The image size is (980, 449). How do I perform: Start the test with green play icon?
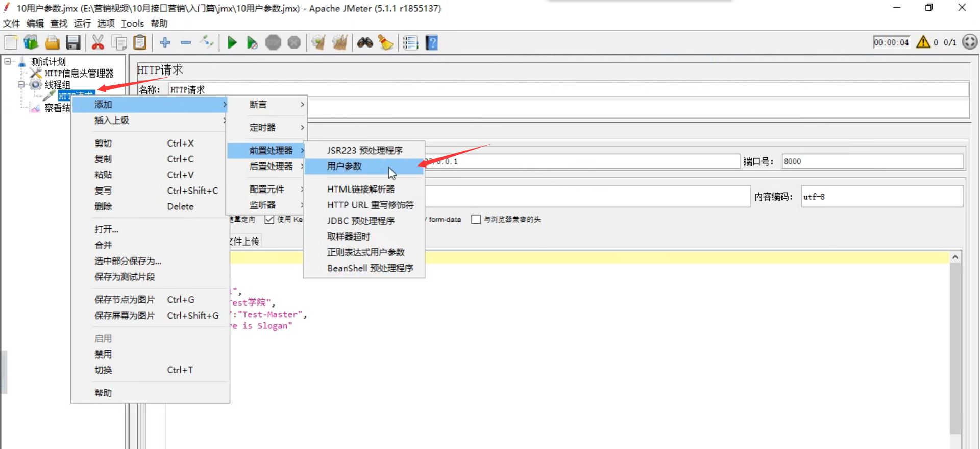[232, 42]
